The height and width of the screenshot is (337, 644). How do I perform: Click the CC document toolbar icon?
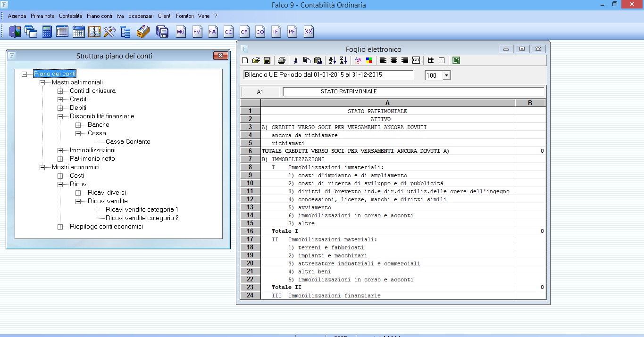click(228, 32)
